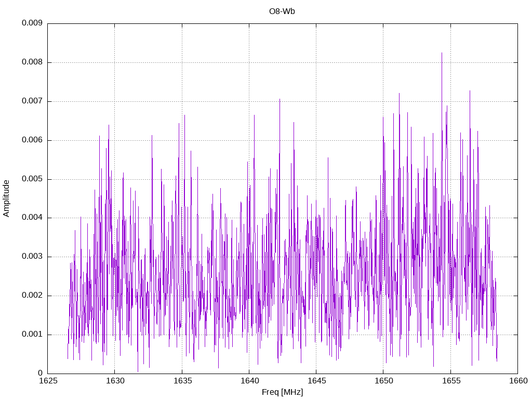Viewport: 532px width, 399px height.
Task: Pick the 1640 x-axis tick label
Action: [x=249, y=381]
